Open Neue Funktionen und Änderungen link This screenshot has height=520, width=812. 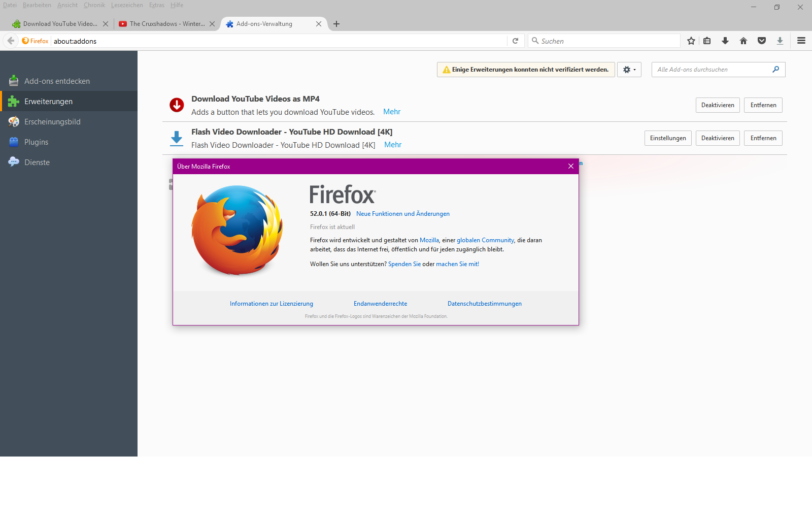(403, 214)
